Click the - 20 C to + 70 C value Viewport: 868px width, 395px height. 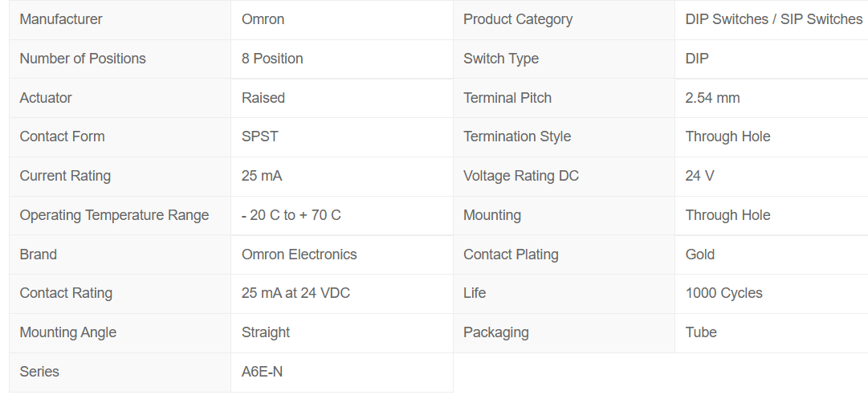click(x=291, y=215)
